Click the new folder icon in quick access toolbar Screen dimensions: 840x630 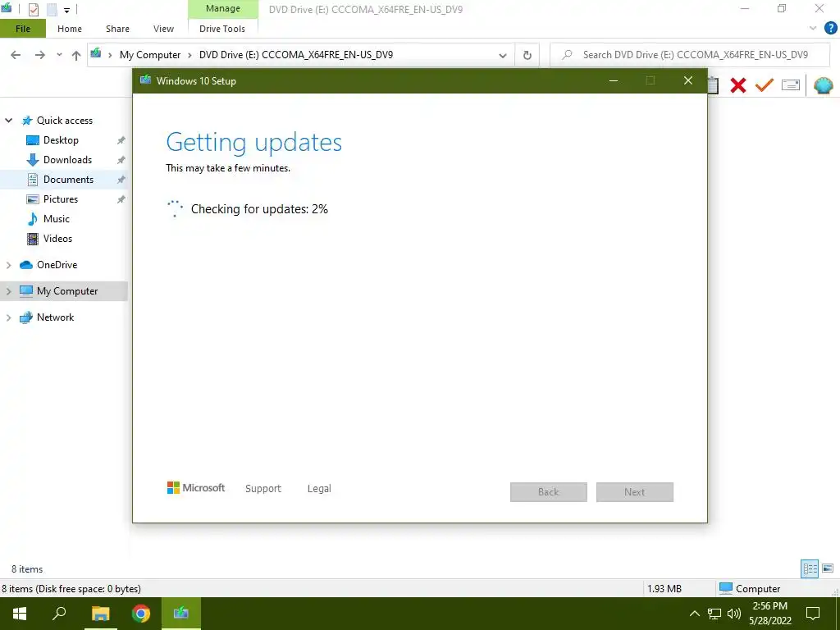click(52, 10)
